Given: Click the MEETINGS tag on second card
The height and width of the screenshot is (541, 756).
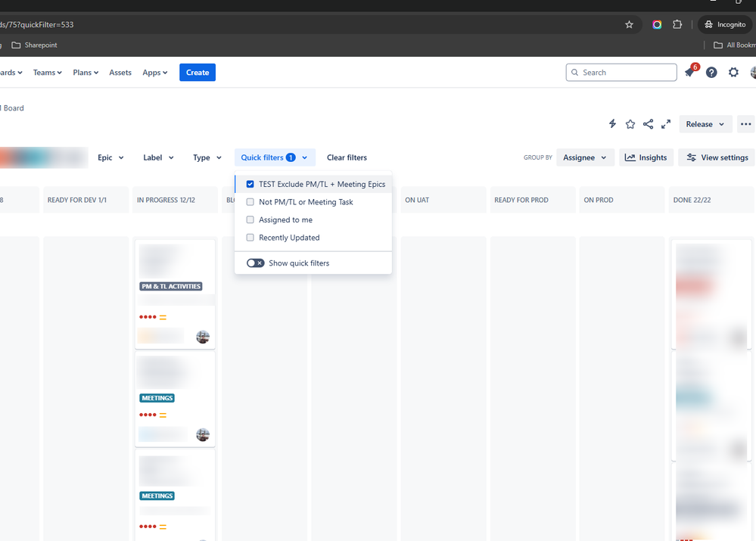Looking at the screenshot, I should coord(157,398).
